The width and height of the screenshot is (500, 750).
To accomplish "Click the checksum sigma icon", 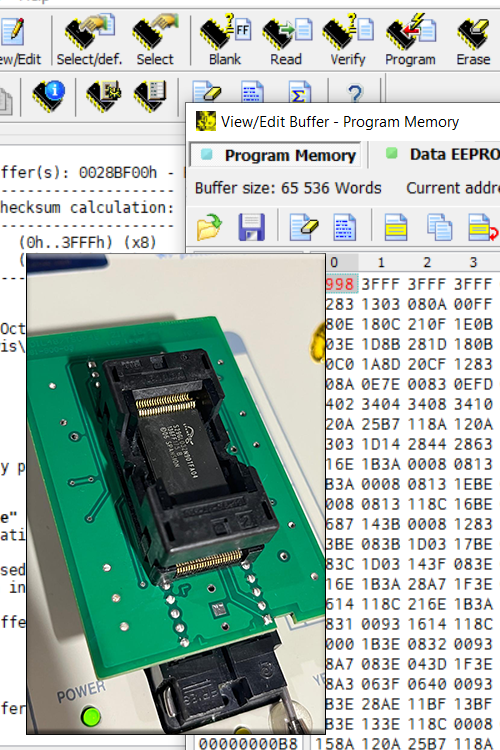I will (300, 92).
